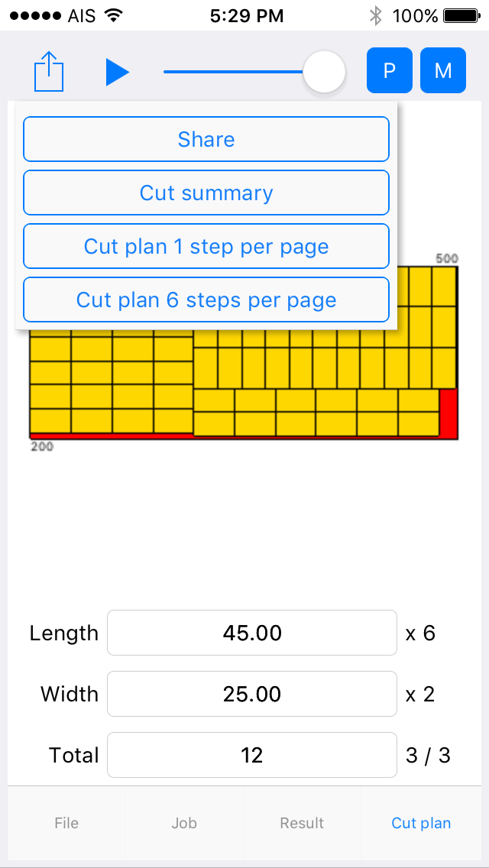The height and width of the screenshot is (868, 489).
Task: Switch to the Job tab
Action: (x=184, y=823)
